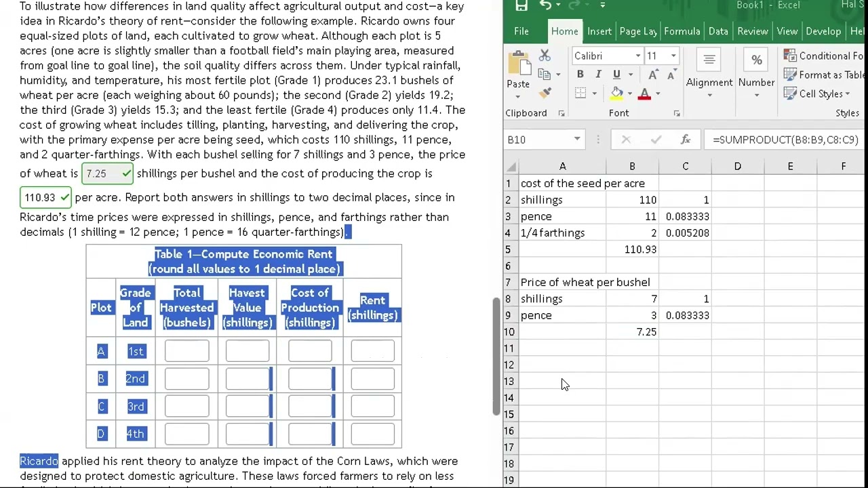Click Plot A total harvested input box
Viewport: 868px width, 488px height.
(186, 351)
